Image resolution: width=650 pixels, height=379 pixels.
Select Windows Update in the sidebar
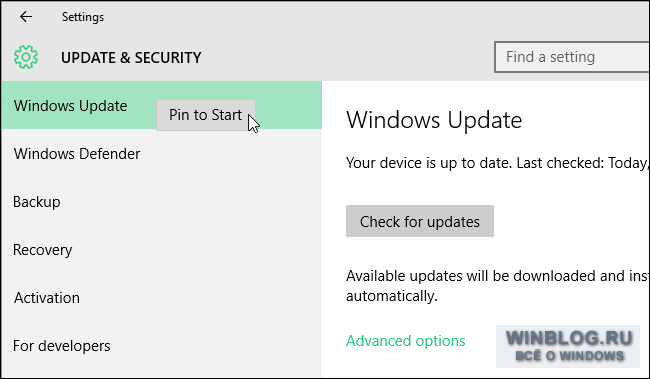click(x=161, y=105)
